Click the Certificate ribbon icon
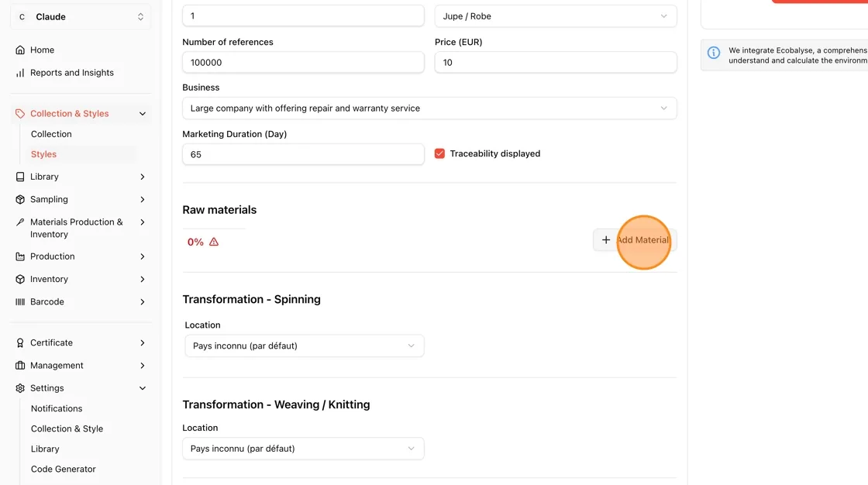The width and height of the screenshot is (868, 485). click(x=20, y=342)
